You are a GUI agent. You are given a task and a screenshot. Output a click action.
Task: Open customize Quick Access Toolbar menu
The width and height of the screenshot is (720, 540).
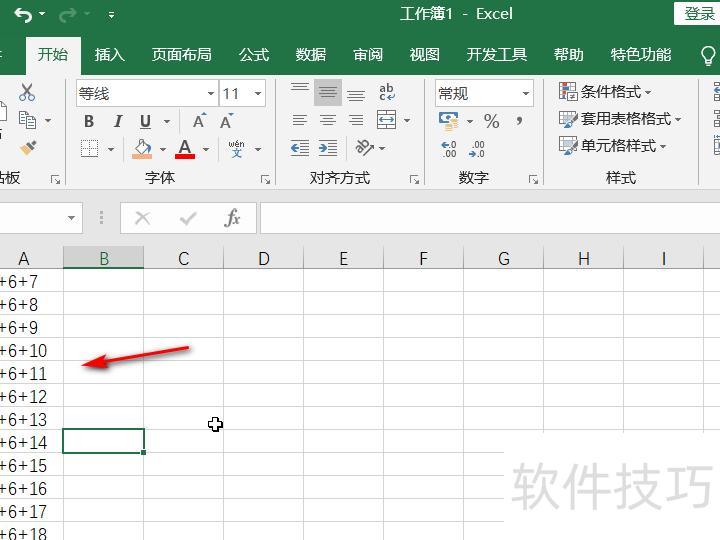pyautogui.click(x=111, y=15)
